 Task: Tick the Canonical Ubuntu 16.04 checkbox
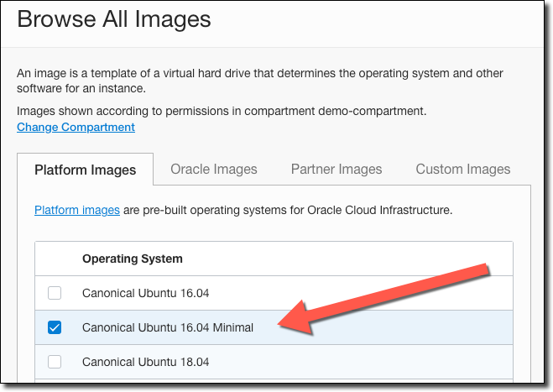pos(55,293)
